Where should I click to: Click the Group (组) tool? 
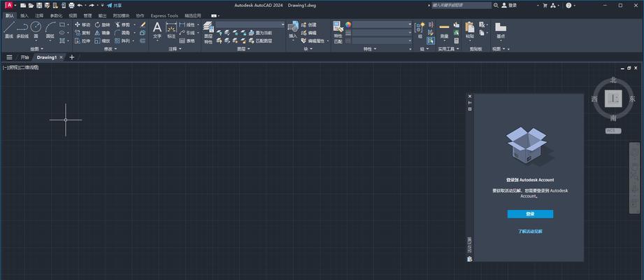[420, 30]
